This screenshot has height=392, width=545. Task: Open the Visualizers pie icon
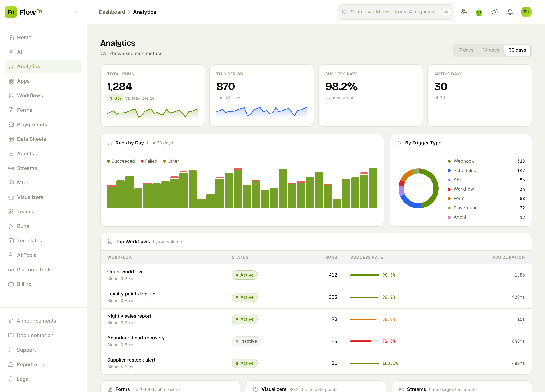[x=11, y=197]
